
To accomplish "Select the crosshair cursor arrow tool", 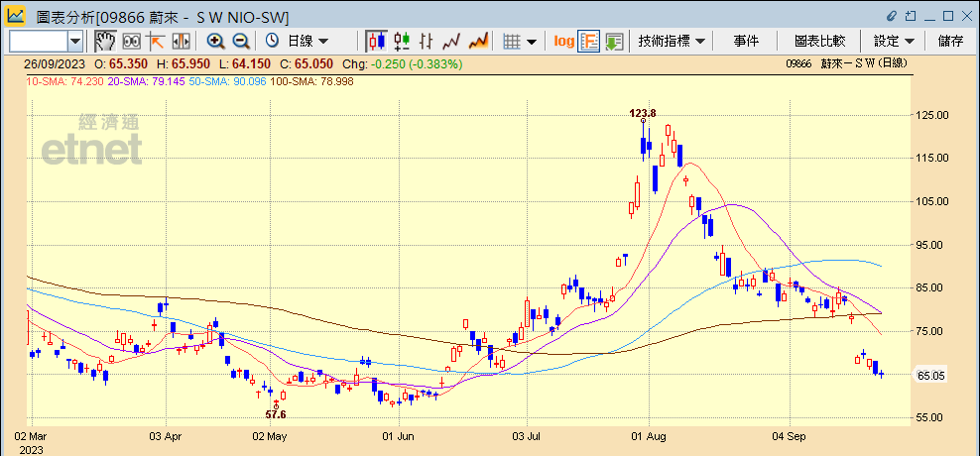I will pos(156,41).
